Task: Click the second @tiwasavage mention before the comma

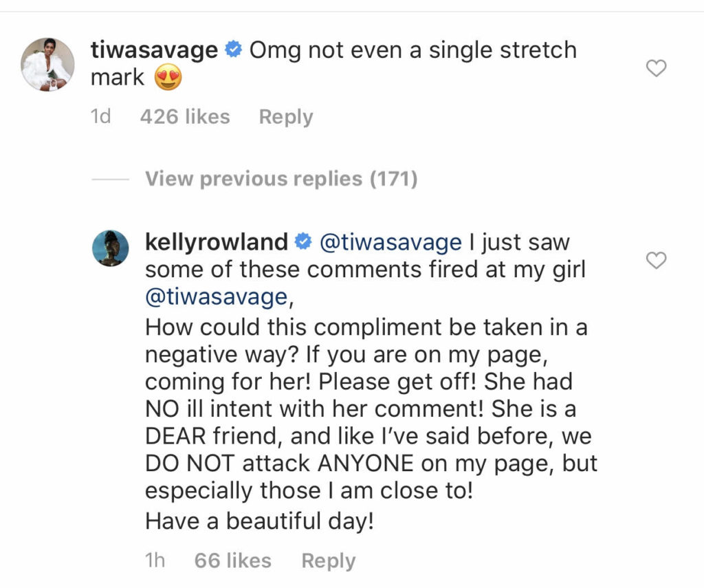Action: 215,297
